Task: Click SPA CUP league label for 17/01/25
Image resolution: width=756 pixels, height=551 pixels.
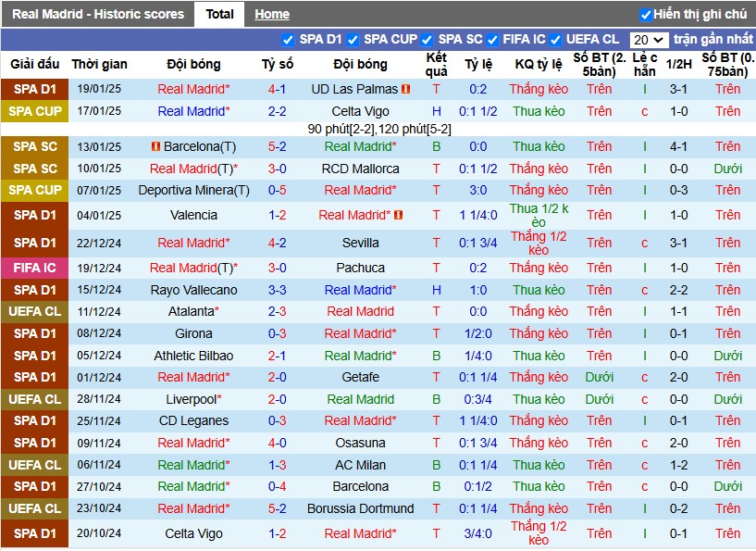Action: point(35,111)
